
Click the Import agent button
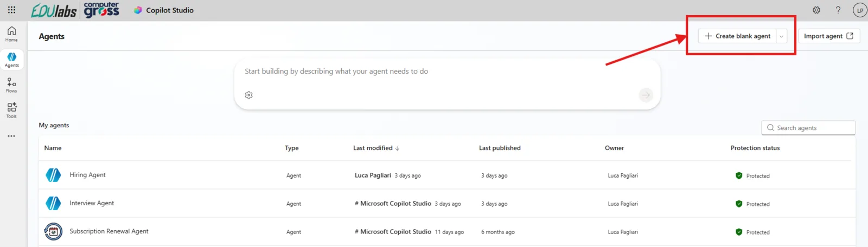click(828, 36)
